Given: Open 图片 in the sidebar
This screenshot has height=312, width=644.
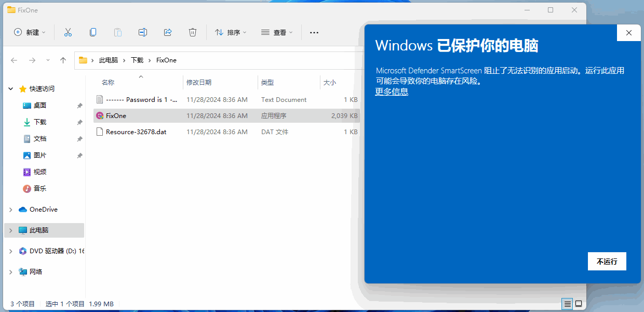Looking at the screenshot, I should pos(40,155).
